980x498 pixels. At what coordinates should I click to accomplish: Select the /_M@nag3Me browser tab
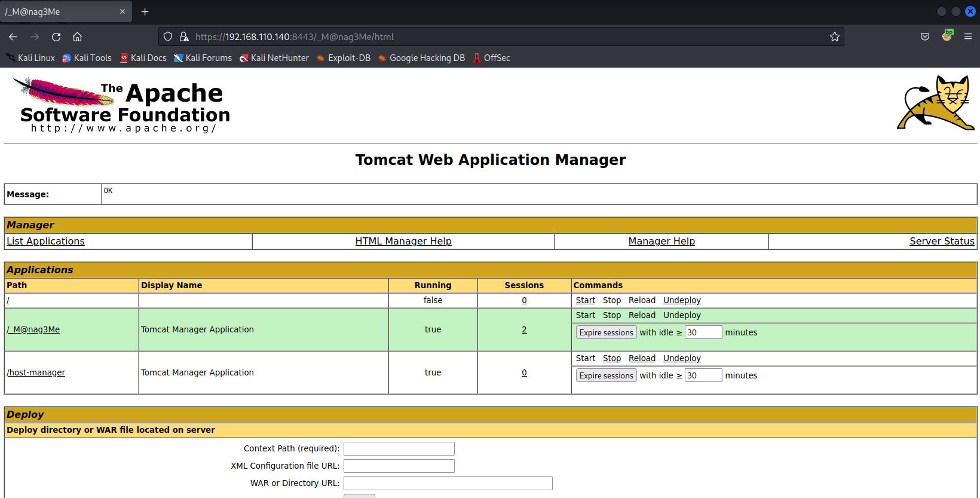tap(66, 12)
